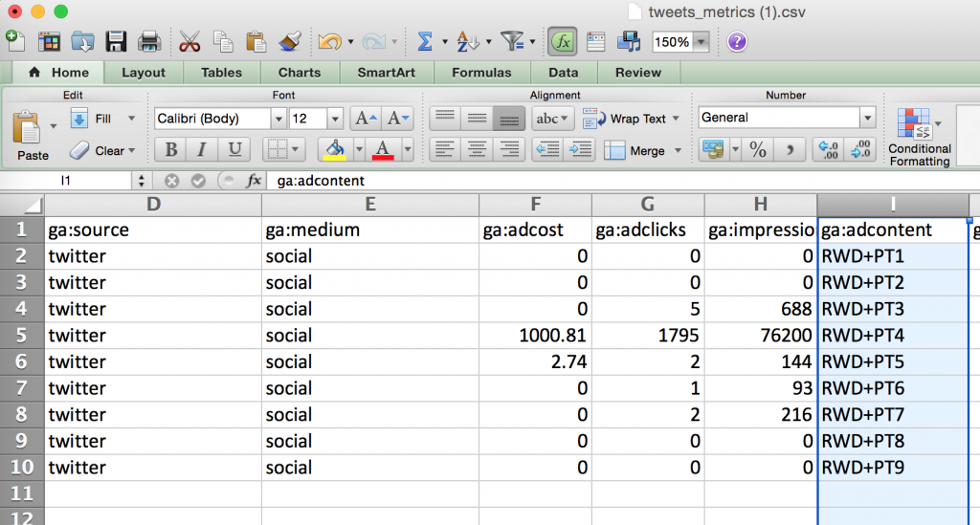Toggle Bold formatting

170,150
